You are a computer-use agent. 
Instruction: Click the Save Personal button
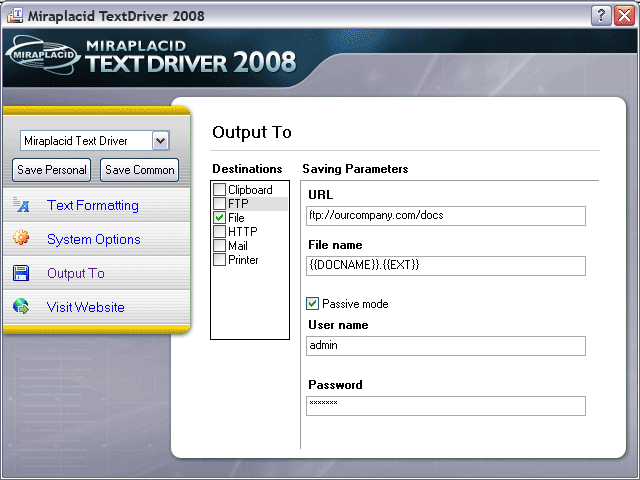pos(51,170)
